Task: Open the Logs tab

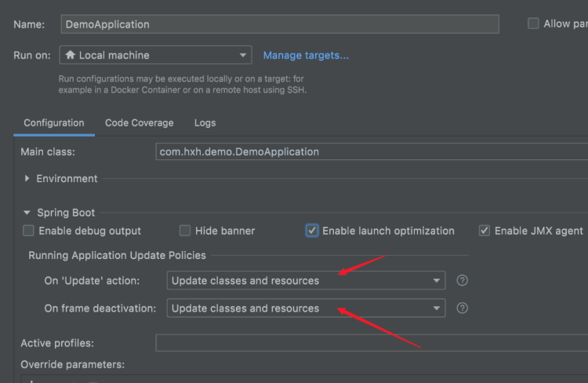Action: (x=205, y=123)
